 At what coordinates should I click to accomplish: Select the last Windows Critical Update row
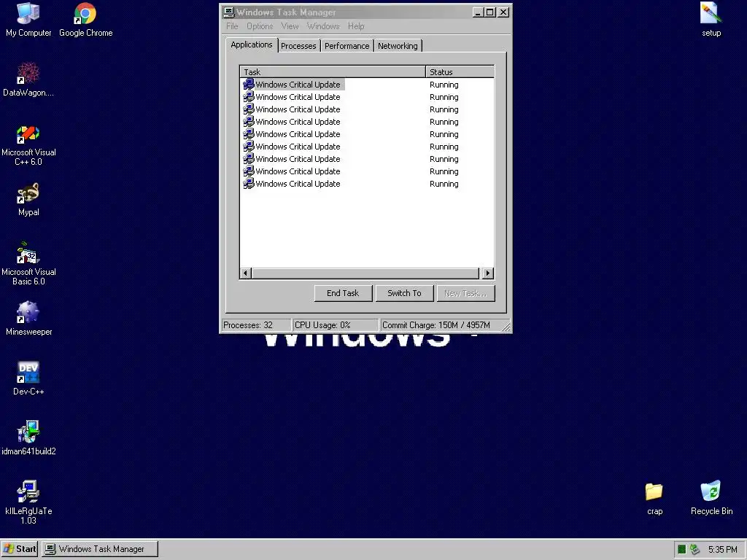tap(367, 184)
